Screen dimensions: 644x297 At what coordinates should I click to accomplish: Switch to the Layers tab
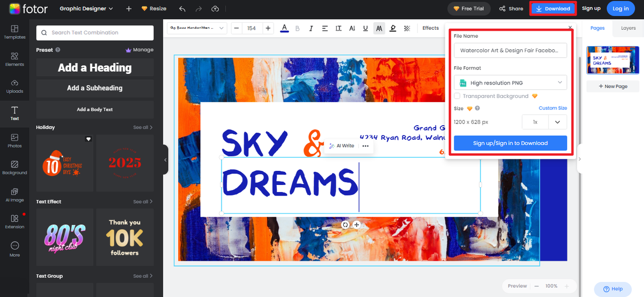(628, 28)
